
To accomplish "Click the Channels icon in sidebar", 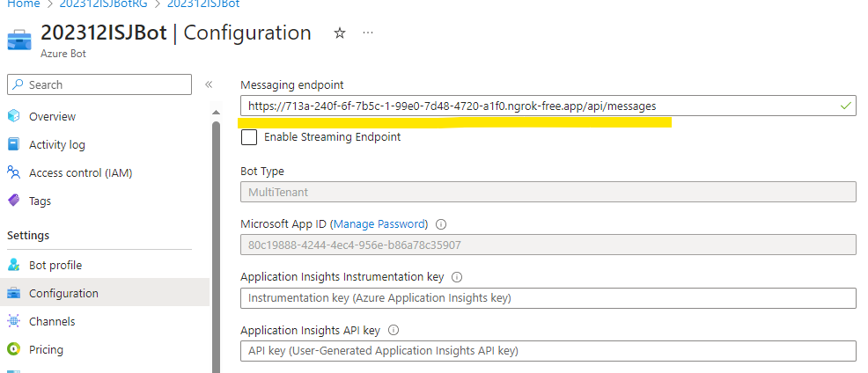I will coord(13,321).
